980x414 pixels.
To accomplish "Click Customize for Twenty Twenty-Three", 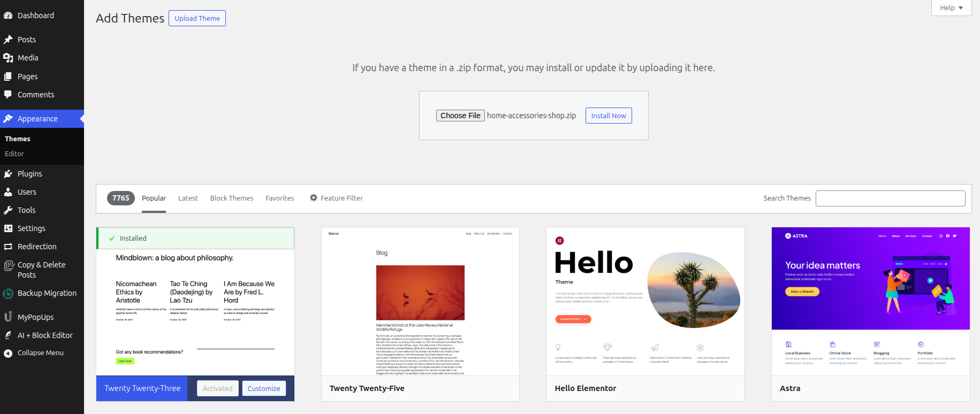I will (x=264, y=388).
